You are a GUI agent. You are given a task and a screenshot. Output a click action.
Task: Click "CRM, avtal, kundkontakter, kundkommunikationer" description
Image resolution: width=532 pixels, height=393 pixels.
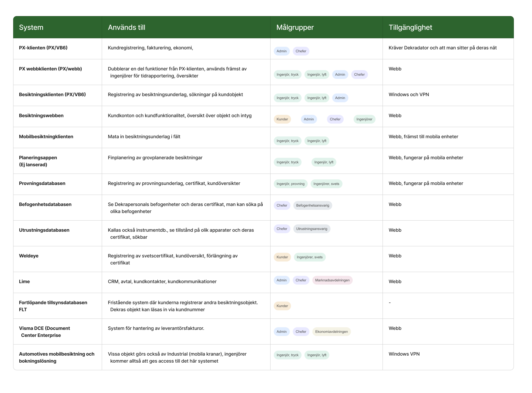point(162,281)
